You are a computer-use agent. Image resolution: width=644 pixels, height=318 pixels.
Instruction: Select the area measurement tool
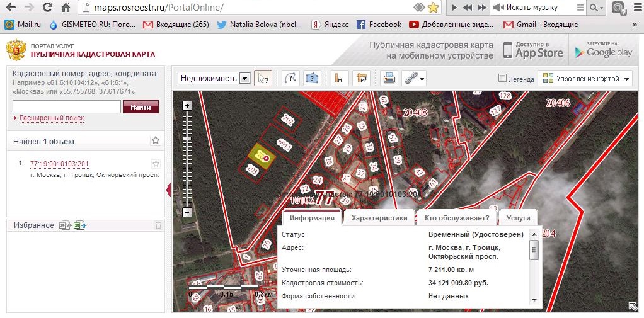(x=362, y=78)
